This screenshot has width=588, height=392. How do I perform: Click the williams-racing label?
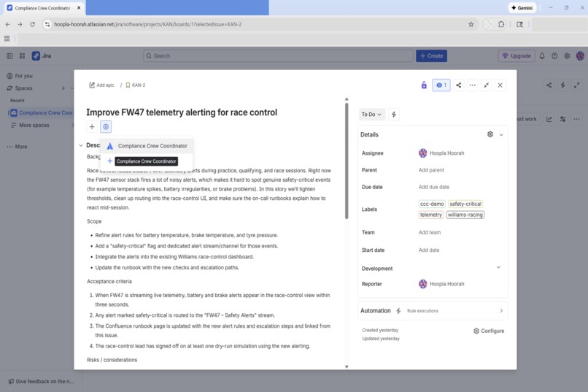tap(465, 215)
